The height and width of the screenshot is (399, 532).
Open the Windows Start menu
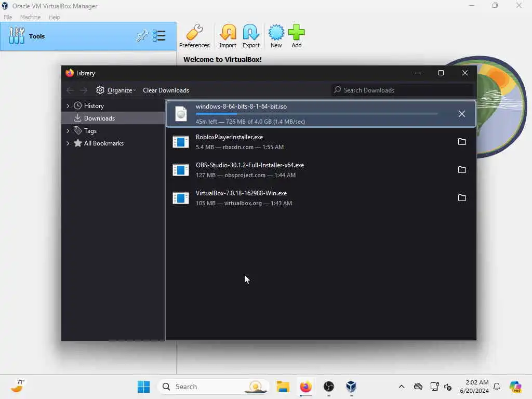click(x=143, y=387)
